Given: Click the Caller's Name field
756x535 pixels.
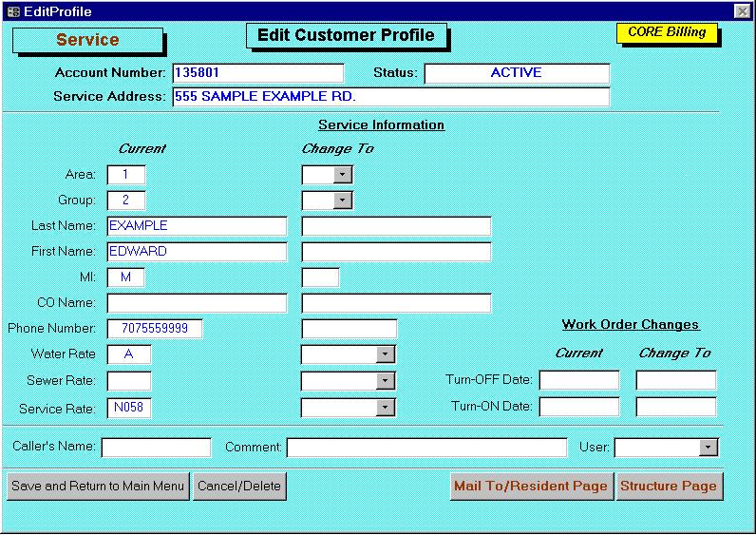Looking at the screenshot, I should click(156, 448).
